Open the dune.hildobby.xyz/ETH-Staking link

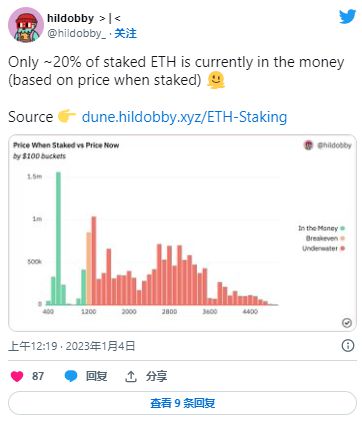pos(184,117)
